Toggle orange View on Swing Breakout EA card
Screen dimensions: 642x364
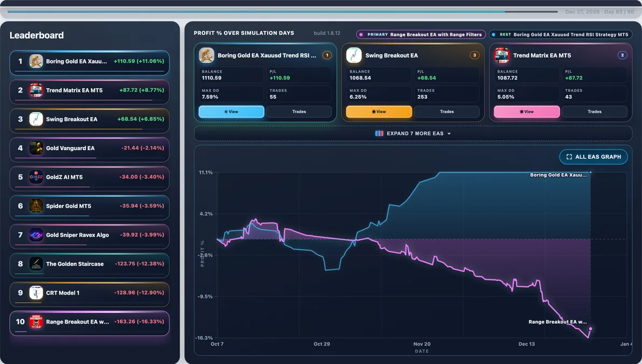tap(379, 112)
